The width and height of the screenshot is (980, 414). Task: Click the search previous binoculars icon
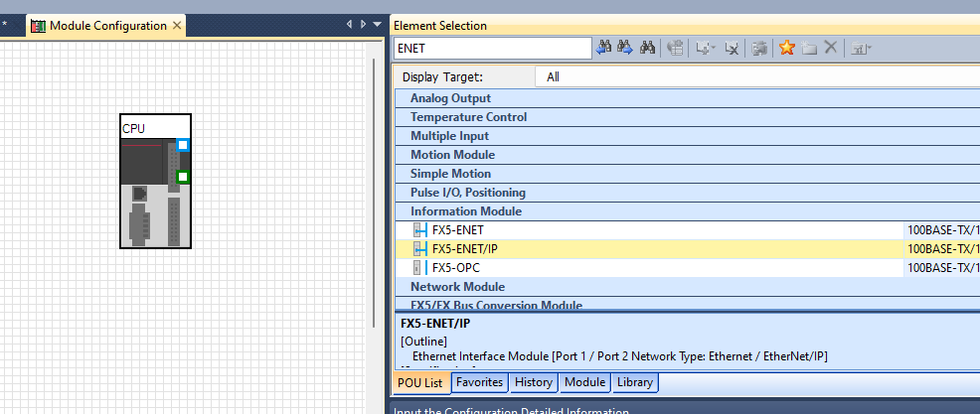click(603, 48)
